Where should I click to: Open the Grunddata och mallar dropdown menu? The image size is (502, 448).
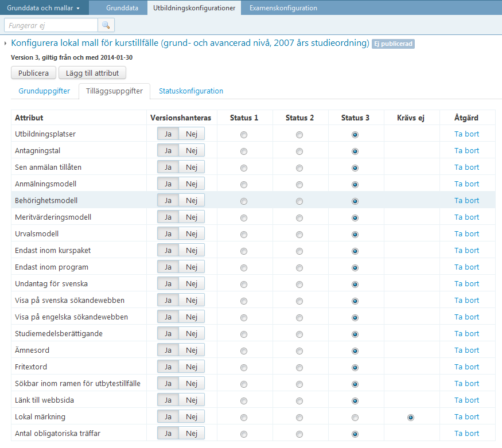click(44, 8)
